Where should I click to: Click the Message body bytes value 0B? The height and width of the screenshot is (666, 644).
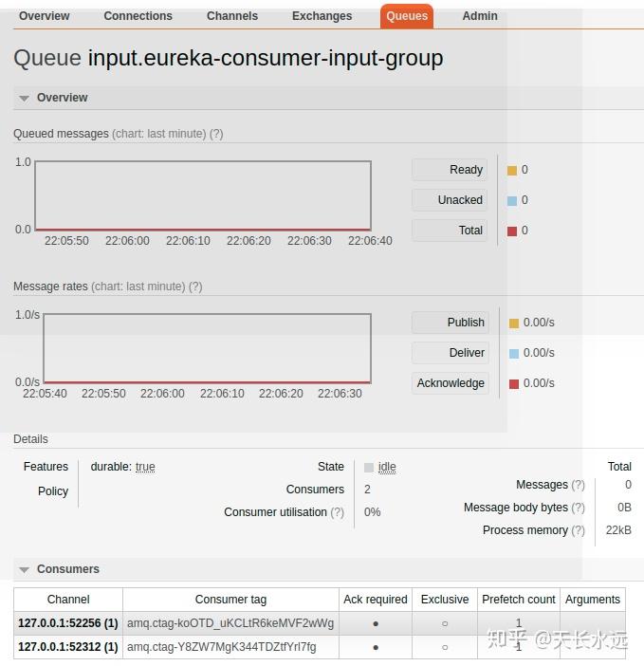click(624, 508)
